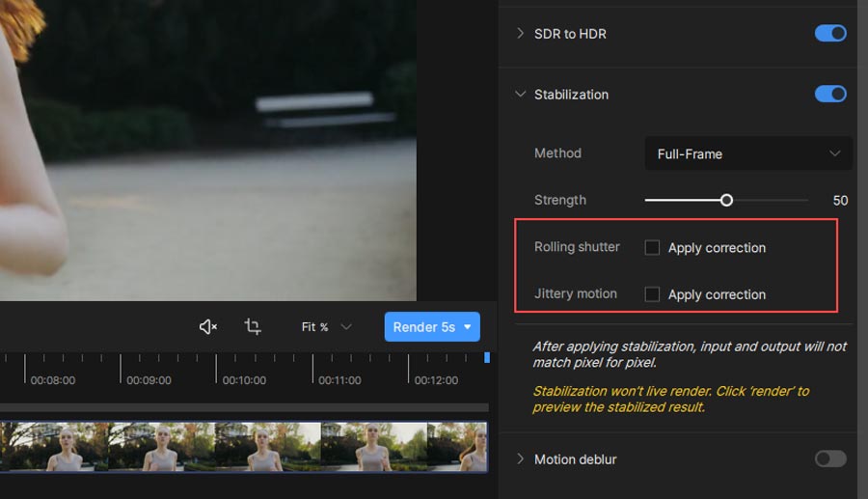Click the blue playhead marker on timeline
This screenshot has height=499, width=868.
[487, 358]
